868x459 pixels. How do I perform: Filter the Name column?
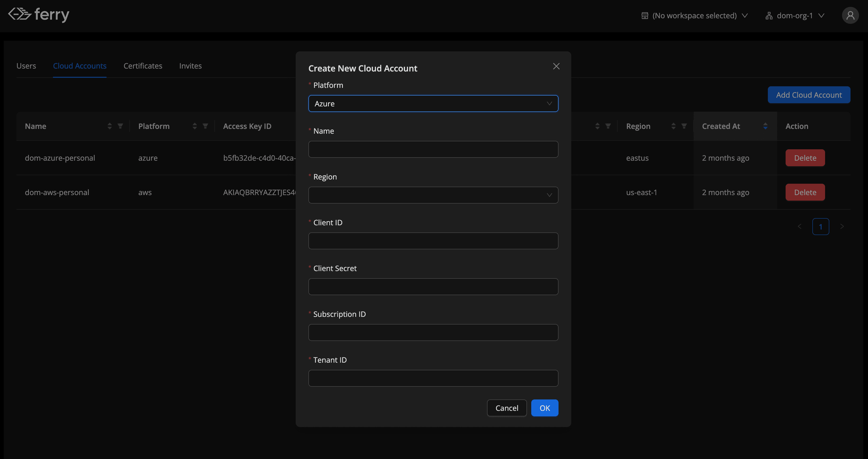[120, 126]
